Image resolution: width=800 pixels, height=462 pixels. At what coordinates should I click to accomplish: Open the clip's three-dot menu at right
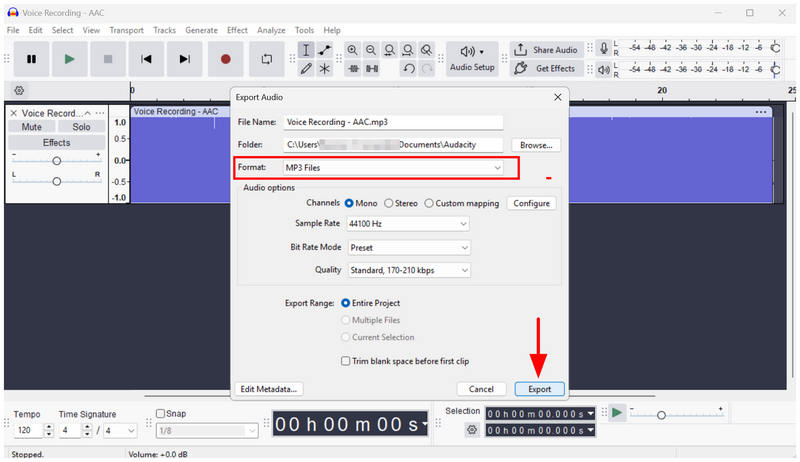coord(761,112)
